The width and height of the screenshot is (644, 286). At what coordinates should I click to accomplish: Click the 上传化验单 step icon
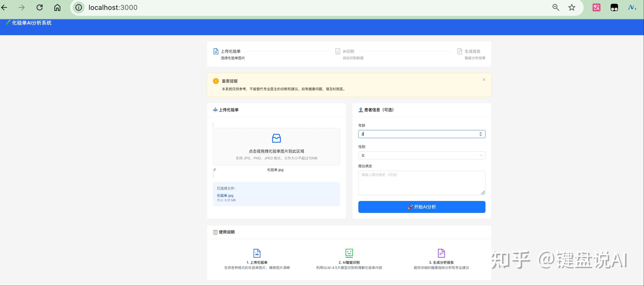point(216,51)
